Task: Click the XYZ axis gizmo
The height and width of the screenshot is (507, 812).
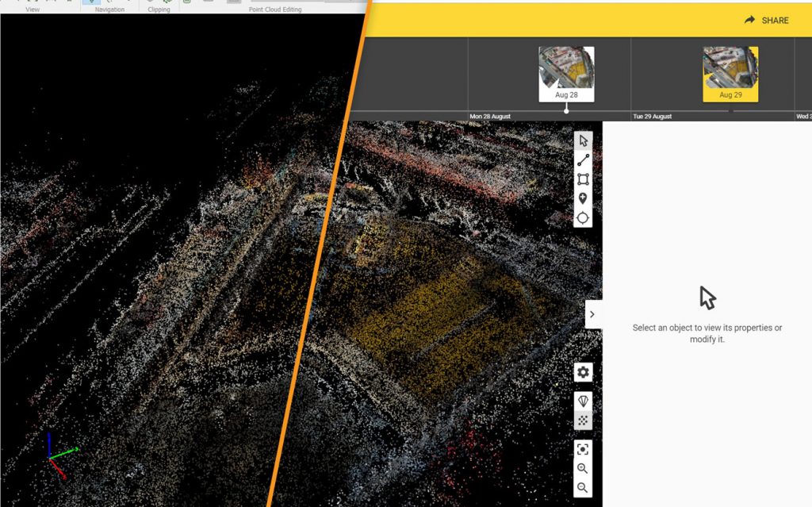Action: click(54, 457)
